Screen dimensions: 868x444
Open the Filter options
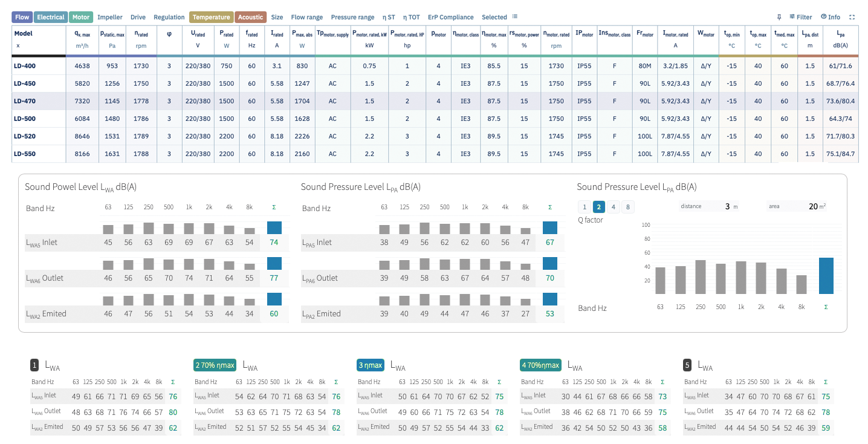click(801, 17)
